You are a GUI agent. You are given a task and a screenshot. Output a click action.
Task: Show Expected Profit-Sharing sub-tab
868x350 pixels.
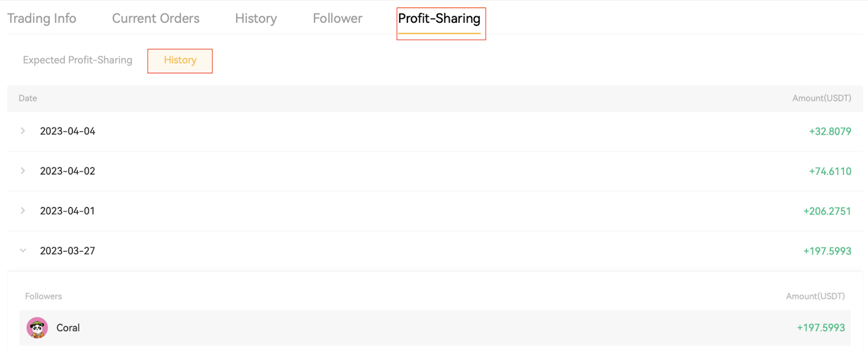[x=78, y=60]
